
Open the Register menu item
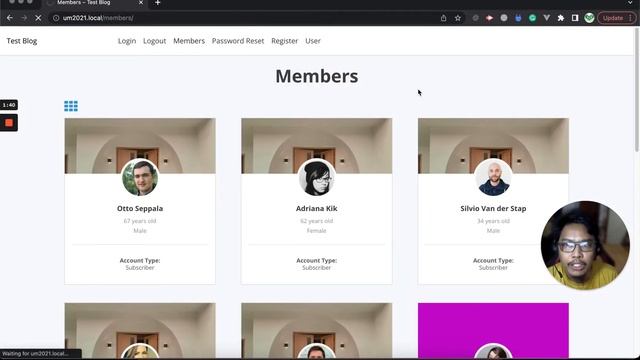(x=284, y=41)
